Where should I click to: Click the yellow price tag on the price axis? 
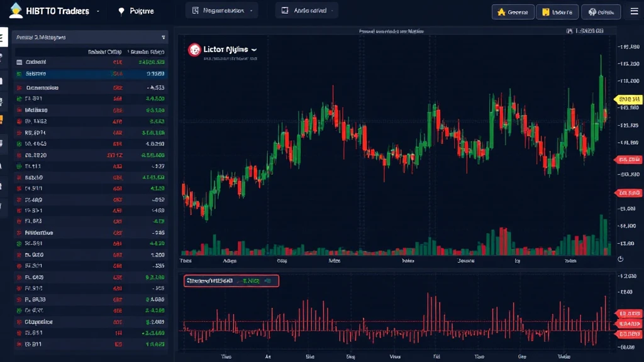(x=627, y=99)
